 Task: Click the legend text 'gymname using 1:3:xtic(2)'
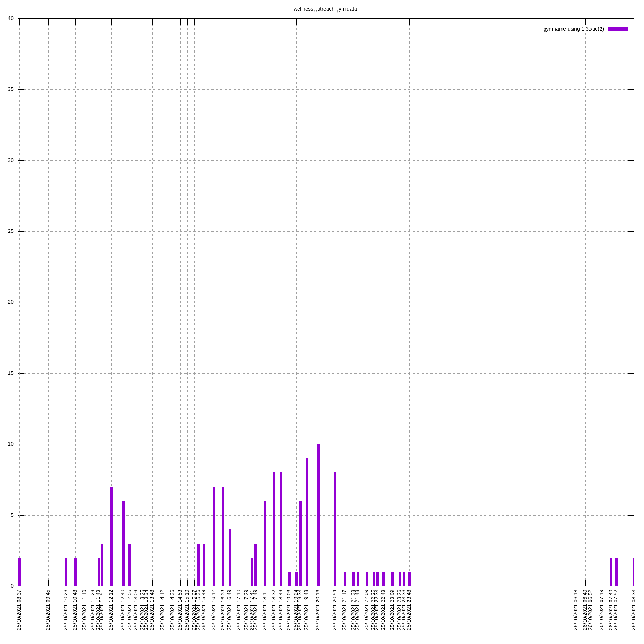tap(573, 29)
